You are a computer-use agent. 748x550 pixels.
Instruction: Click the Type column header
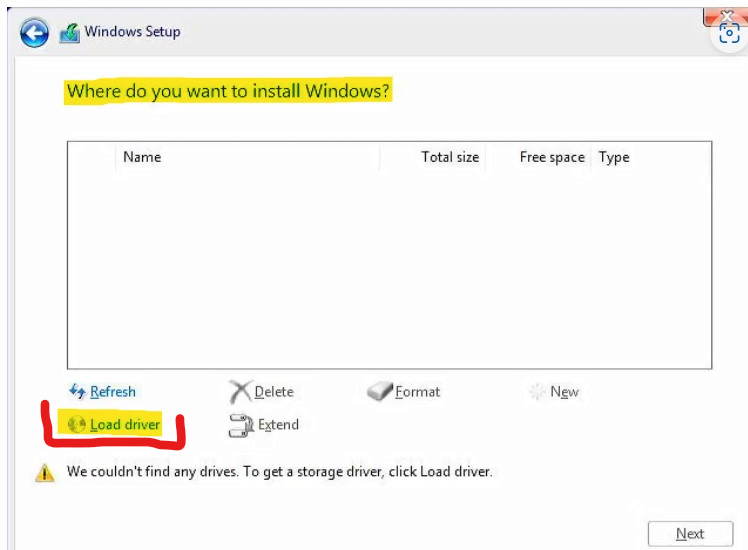click(614, 157)
